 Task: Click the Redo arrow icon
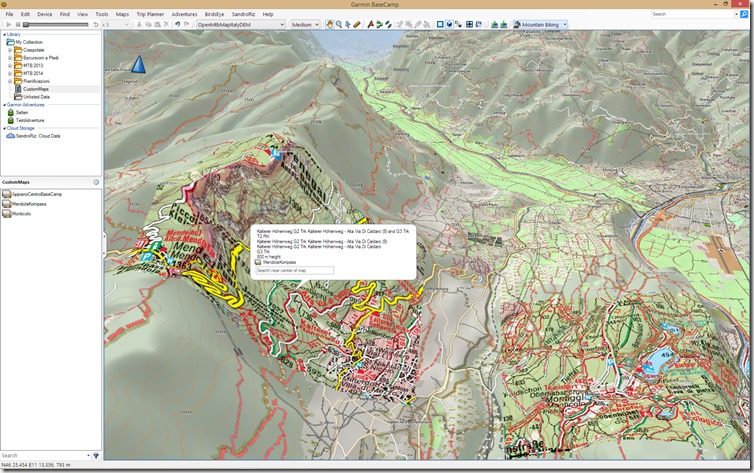click(186, 24)
